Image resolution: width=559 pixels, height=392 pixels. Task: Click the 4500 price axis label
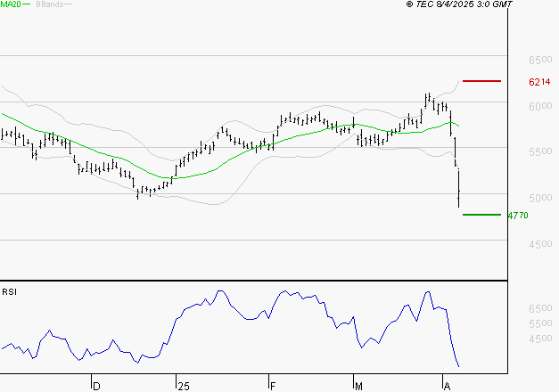540,244
